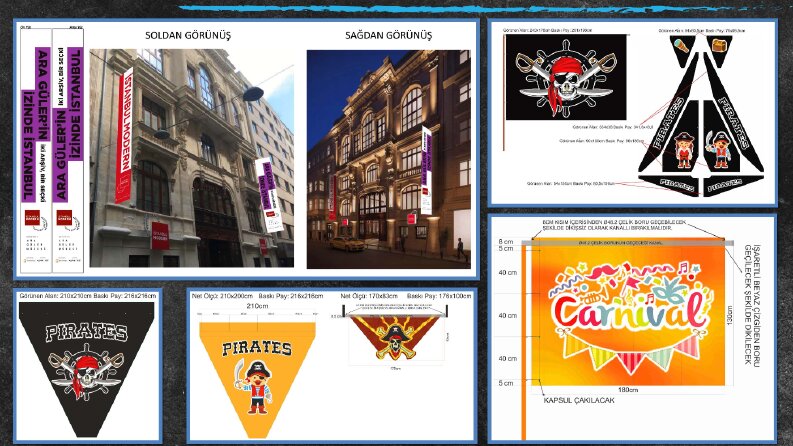The image size is (793, 446).
Task: Click the "180cm" width label
Action: click(x=628, y=390)
